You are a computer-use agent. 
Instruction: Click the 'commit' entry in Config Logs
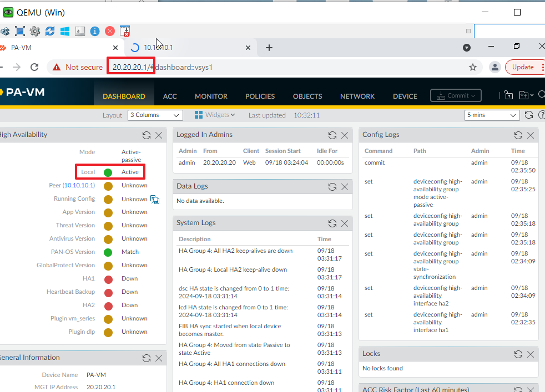(x=375, y=162)
